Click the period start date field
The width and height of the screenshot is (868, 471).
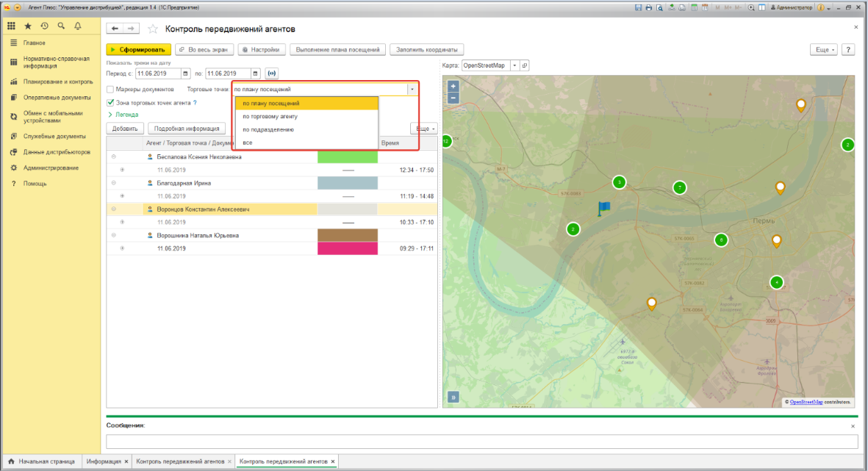point(158,73)
